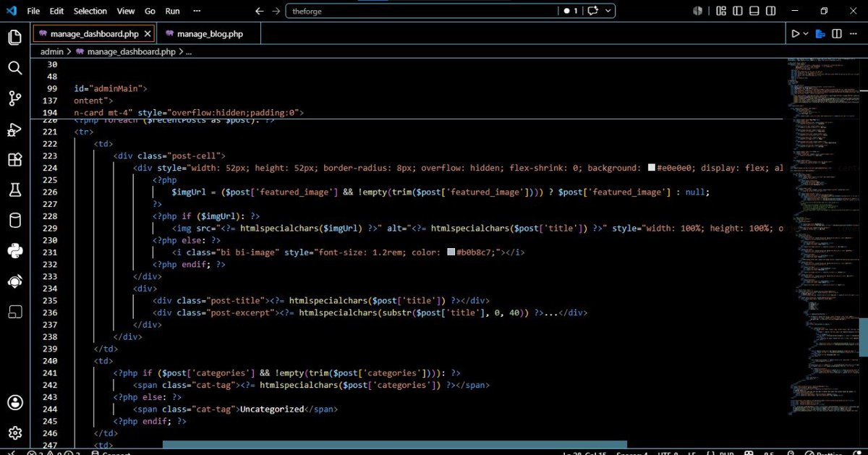868x455 pixels.
Task: Open the Source Control view
Action: click(x=14, y=99)
